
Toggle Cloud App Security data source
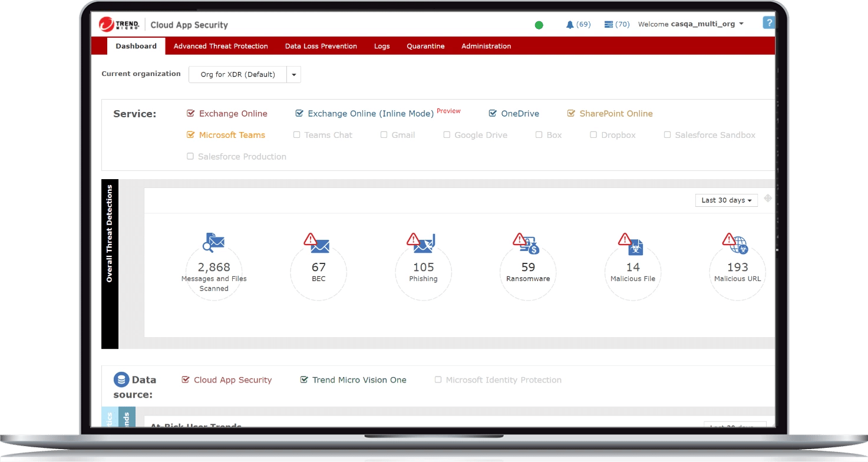point(186,380)
